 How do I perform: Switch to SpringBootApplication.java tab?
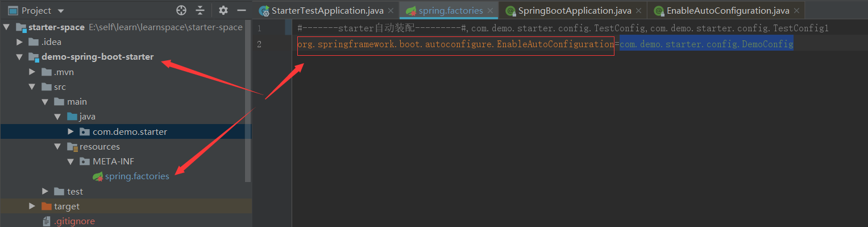(x=575, y=11)
